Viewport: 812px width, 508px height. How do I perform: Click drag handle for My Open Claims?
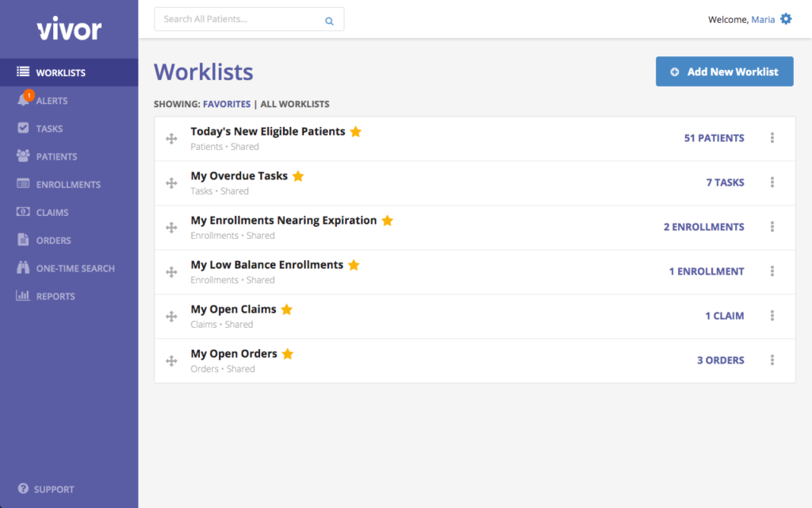[171, 316]
